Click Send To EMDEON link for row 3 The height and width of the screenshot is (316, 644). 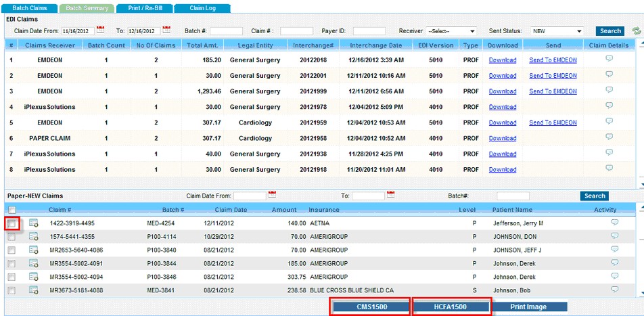[553, 91]
